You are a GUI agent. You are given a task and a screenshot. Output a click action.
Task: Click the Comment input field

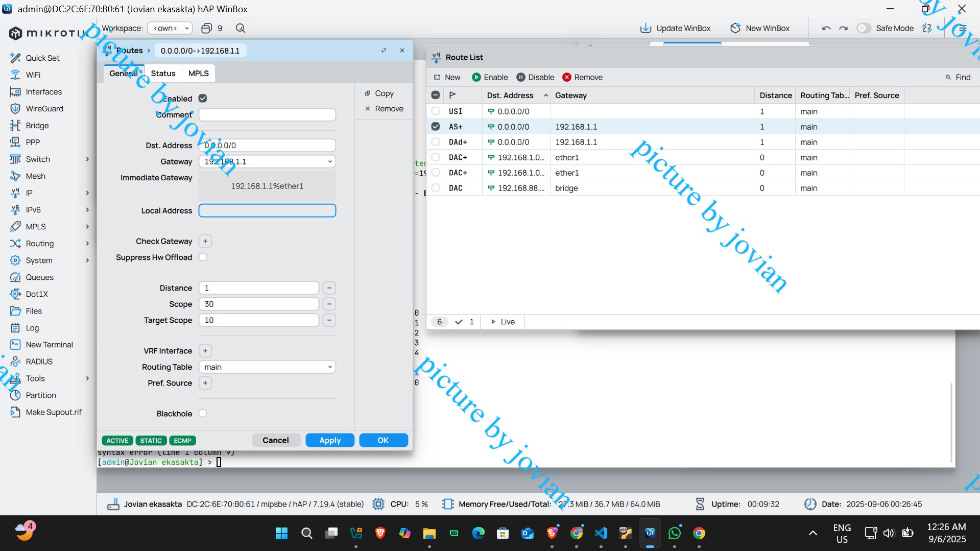tap(267, 115)
